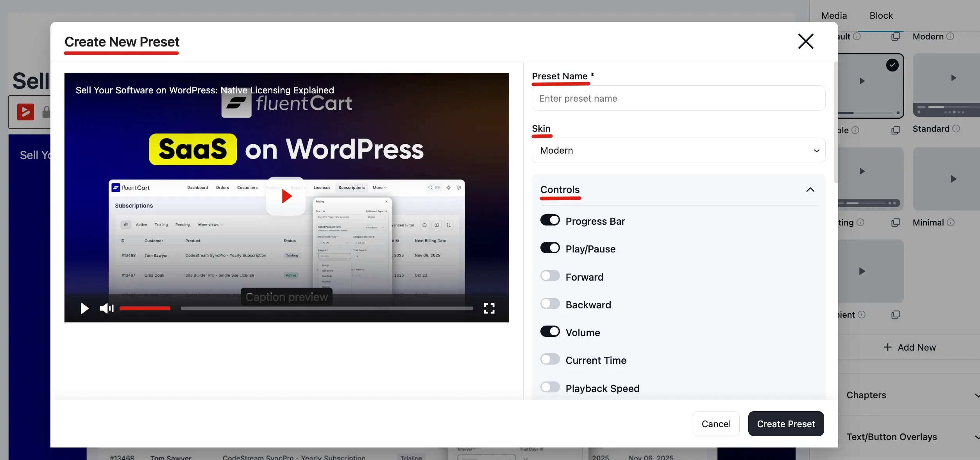The width and height of the screenshot is (980, 460).
Task: Click the copy icon beside the label ending 'ient'
Action: (x=896, y=315)
